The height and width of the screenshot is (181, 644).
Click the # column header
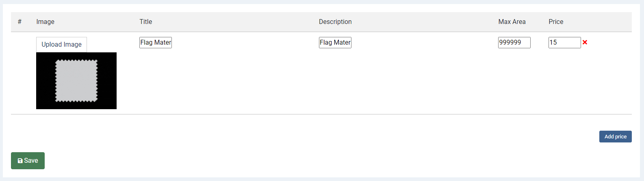tap(20, 22)
